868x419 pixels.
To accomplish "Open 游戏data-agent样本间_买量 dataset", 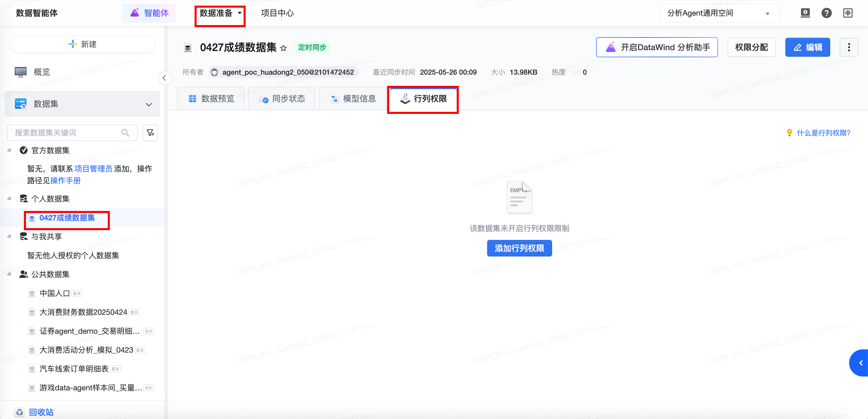I will (91, 388).
